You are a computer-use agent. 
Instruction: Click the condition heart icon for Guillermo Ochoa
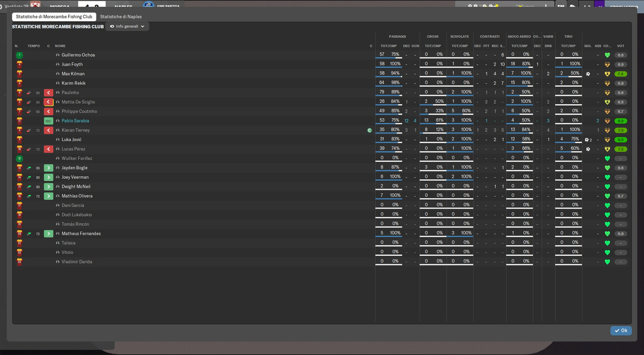point(607,55)
